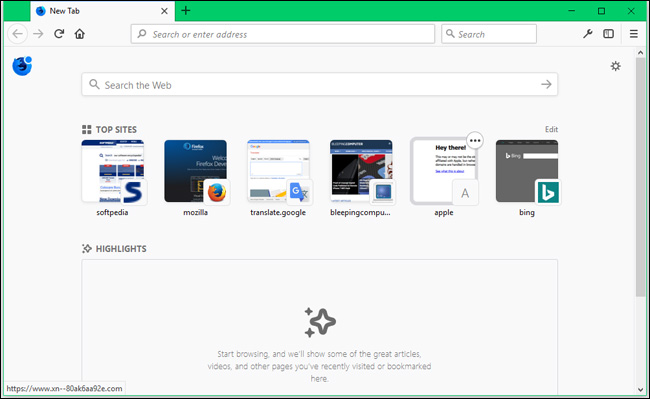Open the softpedia top site thumbnail
The image size is (650, 399).
[113, 171]
